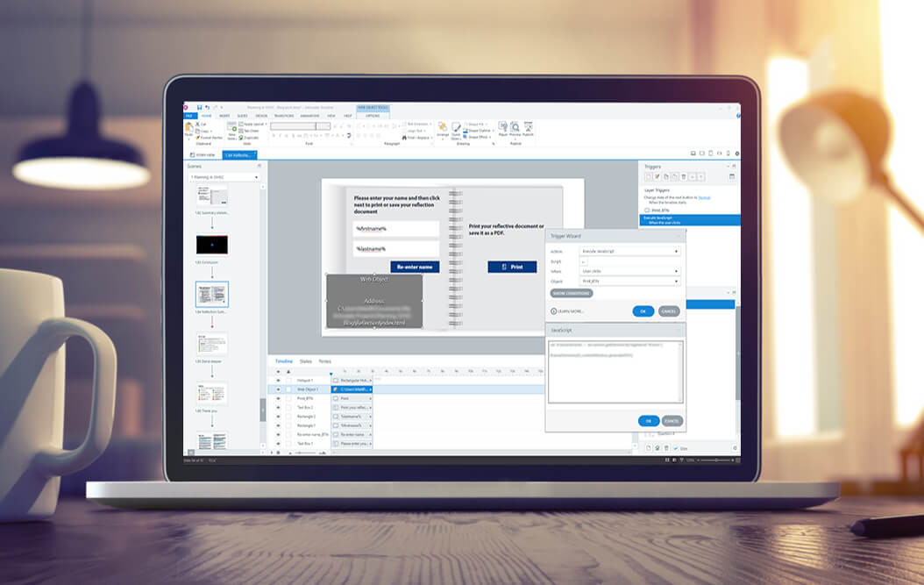This screenshot has height=585, width=924.
Task: Open the TRANSITIONS ribbon tab
Action: (x=283, y=116)
